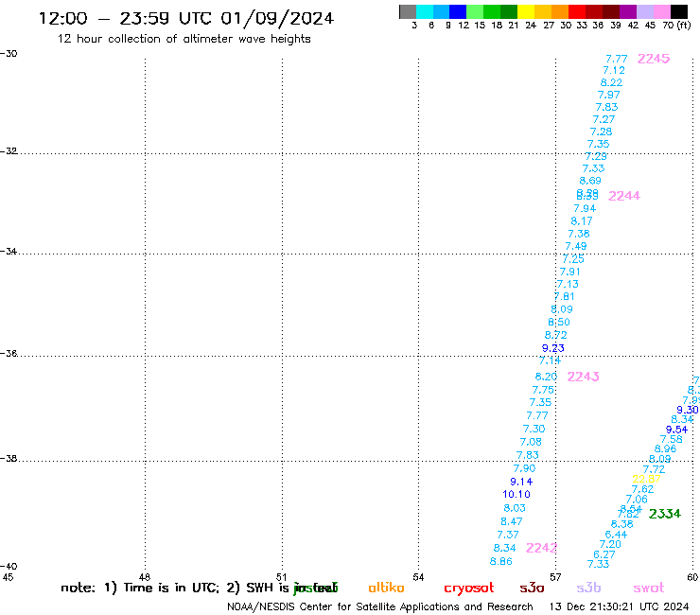Select the black swatch at the scale's end
The height and width of the screenshot is (615, 700).
coord(679,11)
